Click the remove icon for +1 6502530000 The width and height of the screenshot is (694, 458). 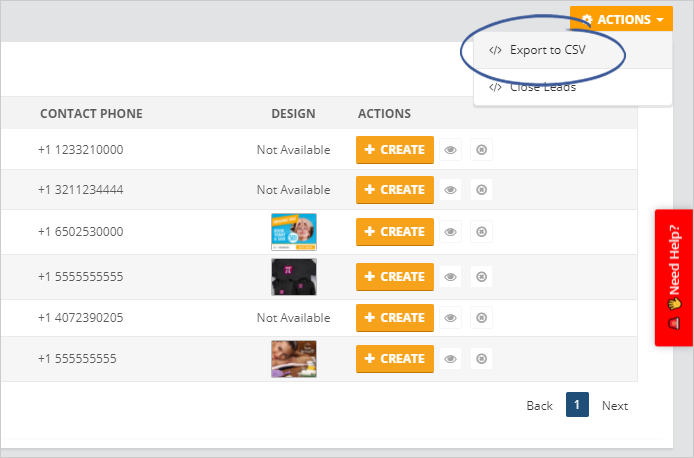(x=481, y=232)
